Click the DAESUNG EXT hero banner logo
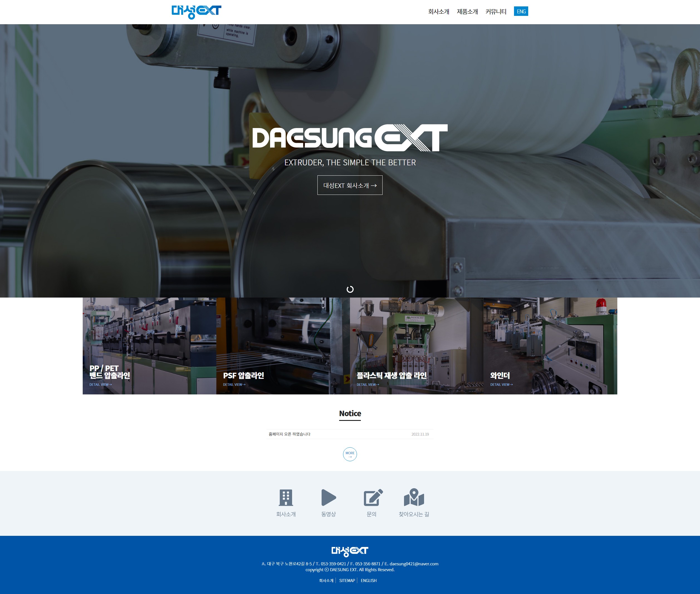The height and width of the screenshot is (594, 700). [x=350, y=138]
